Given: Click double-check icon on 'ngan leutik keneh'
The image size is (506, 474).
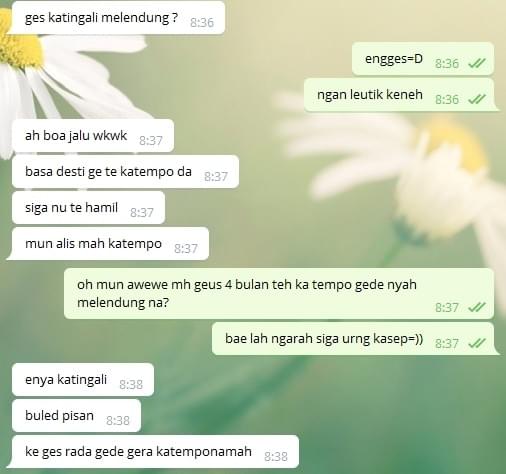Looking at the screenshot, I should pos(477,99).
